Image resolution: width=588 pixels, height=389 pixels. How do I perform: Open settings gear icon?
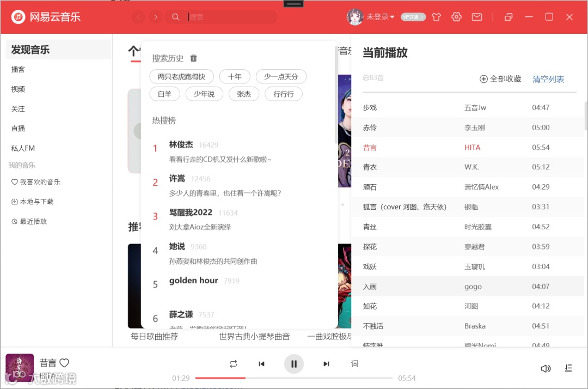[456, 17]
